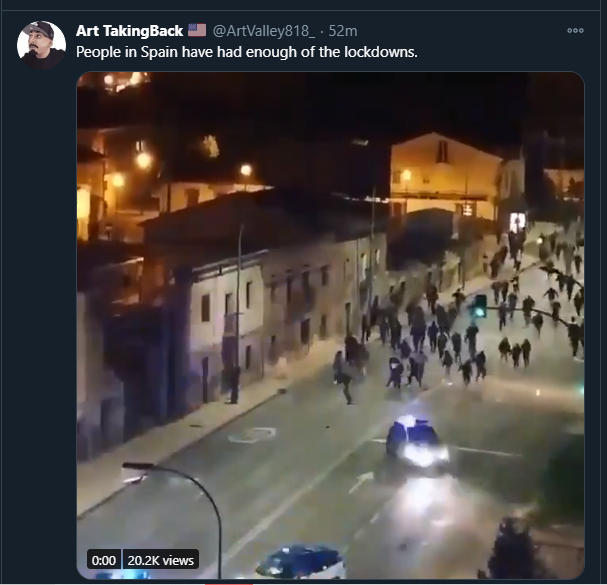Open the @ArtValley818_ handle link
The image size is (607, 585).
pyautogui.click(x=264, y=31)
